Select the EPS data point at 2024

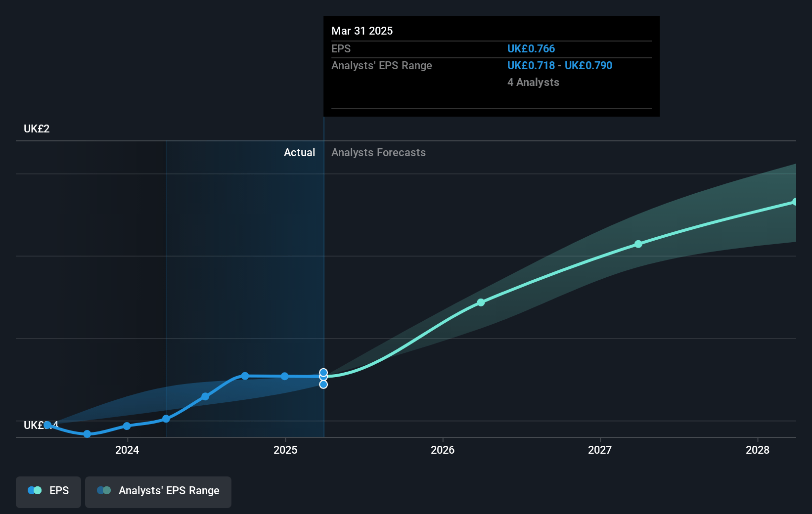[x=127, y=426]
